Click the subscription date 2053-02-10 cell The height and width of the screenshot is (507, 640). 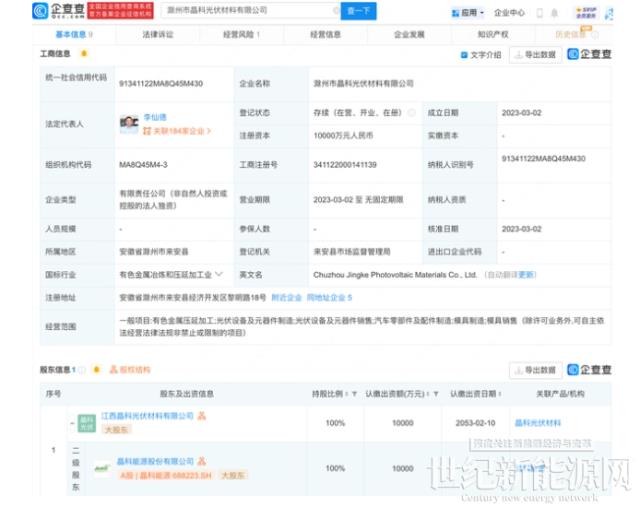[x=476, y=423]
